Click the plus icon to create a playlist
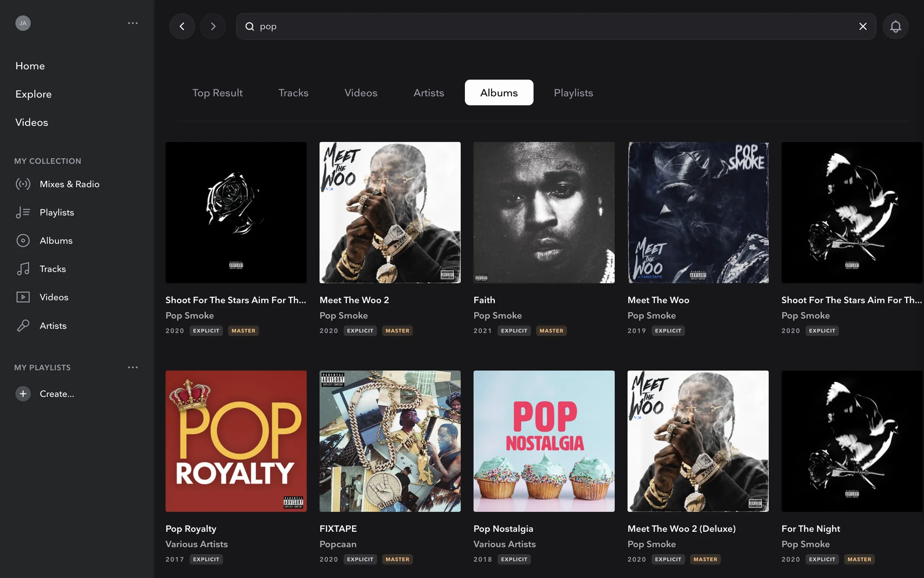924x578 pixels. pyautogui.click(x=23, y=394)
